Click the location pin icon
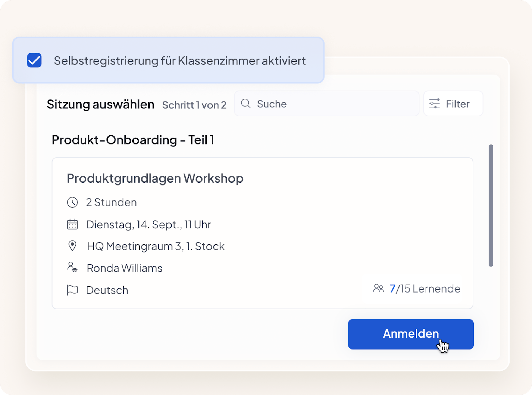This screenshot has height=395, width=532. tap(72, 246)
